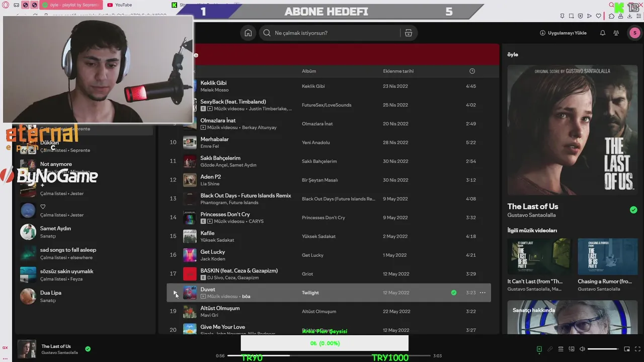This screenshot has width=644, height=362.
Task: Open the heart playlist by Jester
Action: tap(84, 210)
